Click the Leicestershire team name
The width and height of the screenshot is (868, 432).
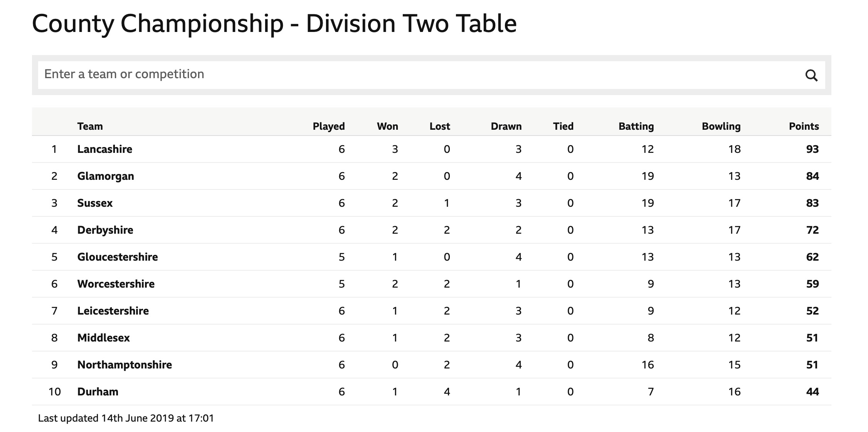pyautogui.click(x=113, y=311)
